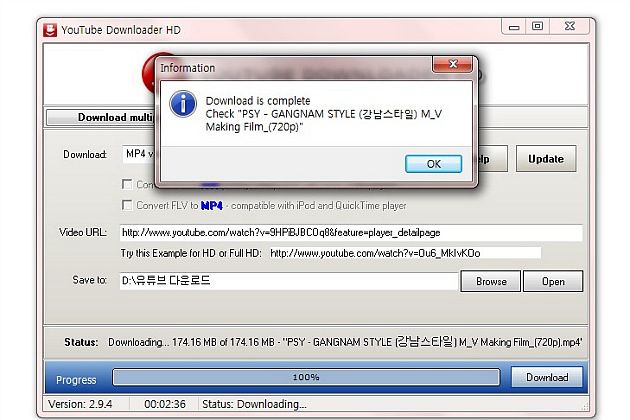Screen dimensions: 630x420
Task: Close the main YouTube Downloader HD window
Action: [x=569, y=27]
